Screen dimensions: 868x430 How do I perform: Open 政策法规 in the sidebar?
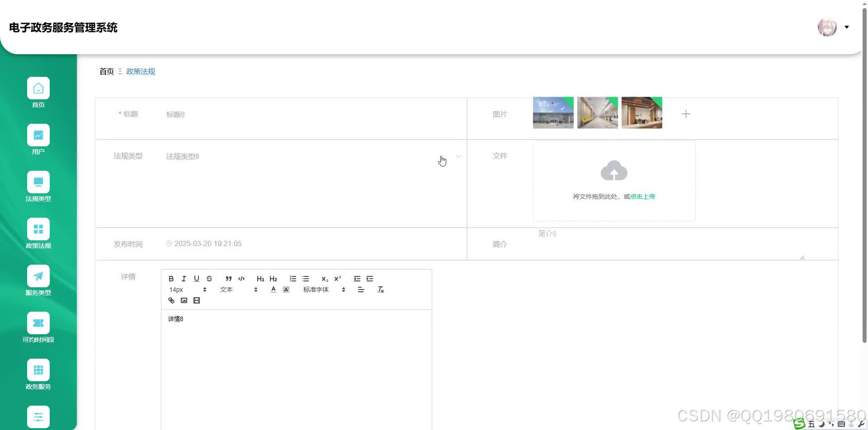tap(38, 234)
